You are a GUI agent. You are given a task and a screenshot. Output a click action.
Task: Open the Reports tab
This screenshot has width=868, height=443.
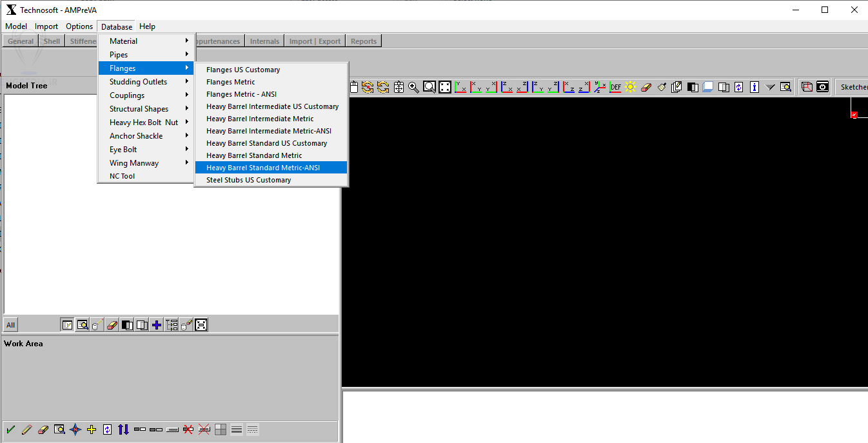(x=364, y=41)
